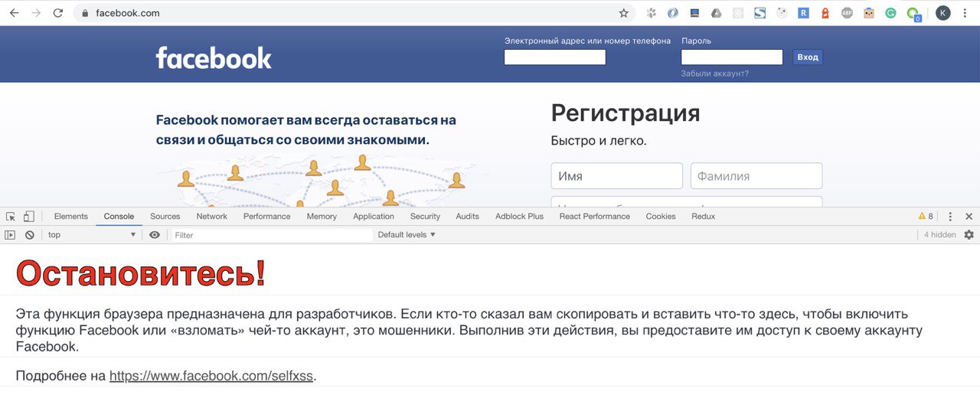This screenshot has width=980, height=398.
Task: Click the Имя first name field
Action: pos(617,176)
